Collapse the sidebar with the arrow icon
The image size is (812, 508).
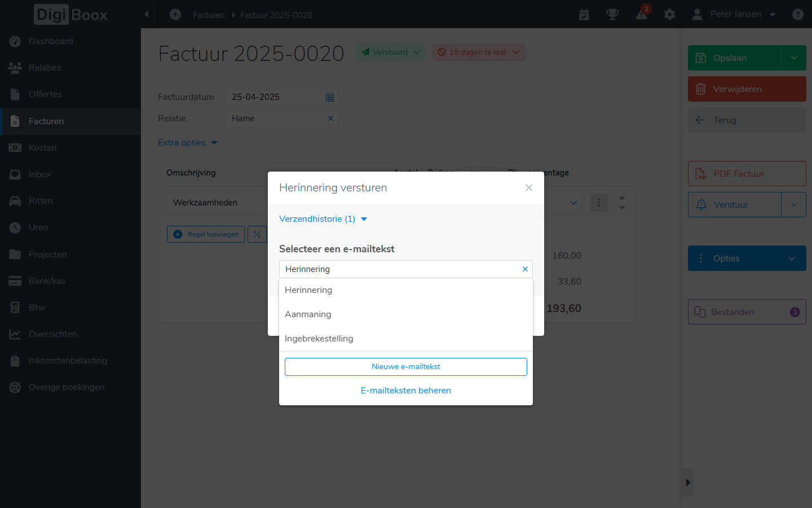(x=147, y=14)
